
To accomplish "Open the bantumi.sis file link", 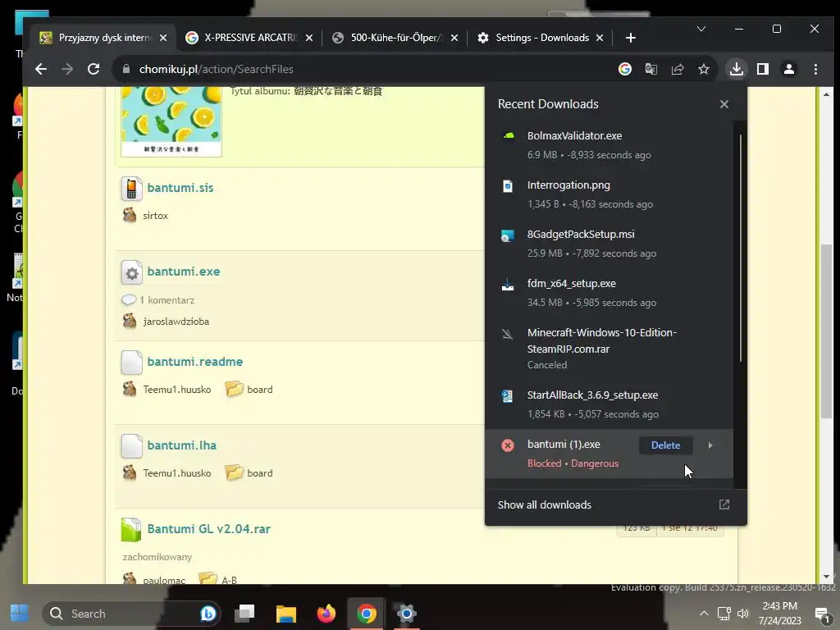I will (x=180, y=188).
